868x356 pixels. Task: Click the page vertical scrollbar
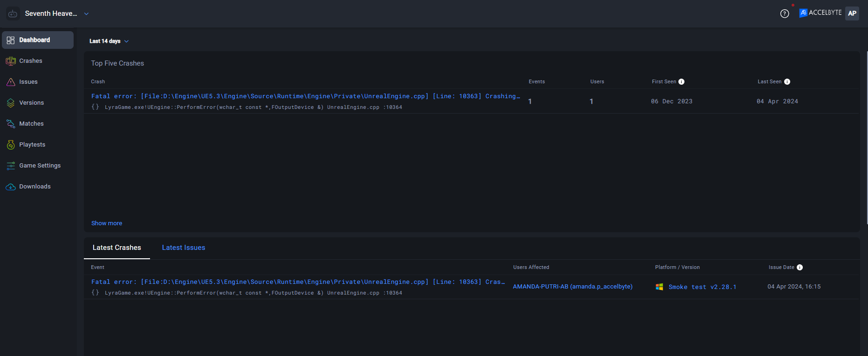pyautogui.click(x=867, y=137)
